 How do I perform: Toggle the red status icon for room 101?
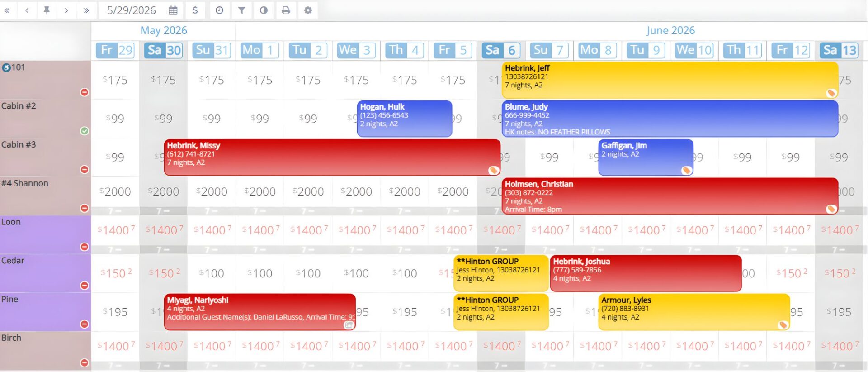(85, 92)
